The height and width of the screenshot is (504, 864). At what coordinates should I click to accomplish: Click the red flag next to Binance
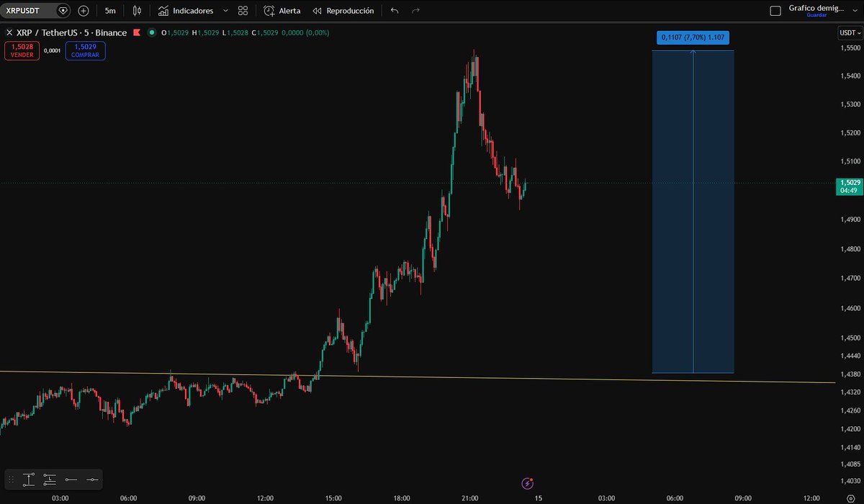(x=136, y=32)
